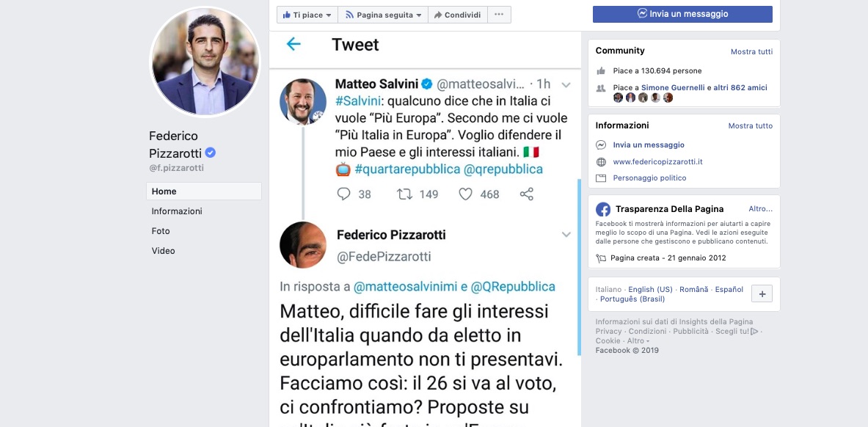868x427 pixels.
Task: Open the Pagina seguita dropdown
Action: tap(383, 15)
